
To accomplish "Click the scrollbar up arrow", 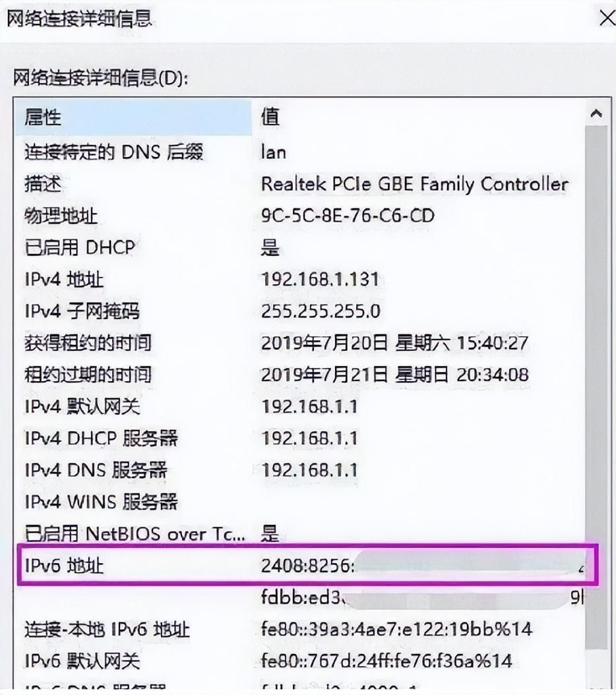I will click(596, 114).
